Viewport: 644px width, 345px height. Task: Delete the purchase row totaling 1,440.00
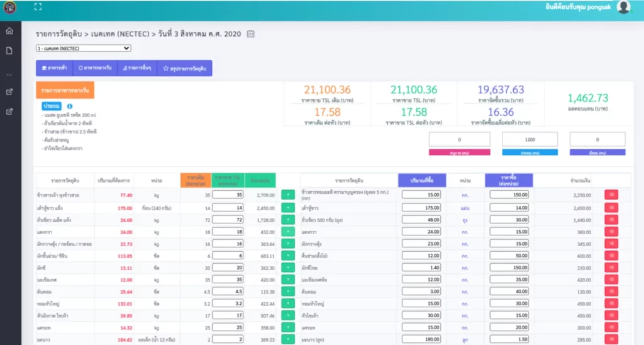(x=611, y=220)
